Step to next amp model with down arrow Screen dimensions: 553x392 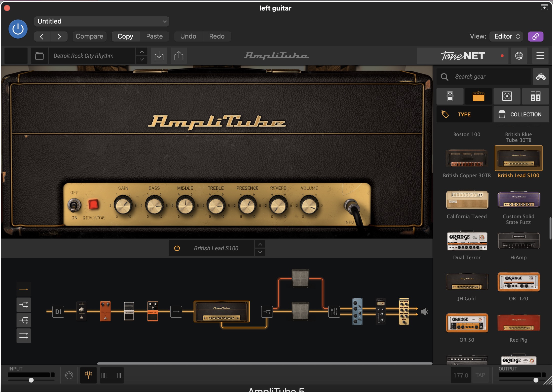[x=260, y=252]
